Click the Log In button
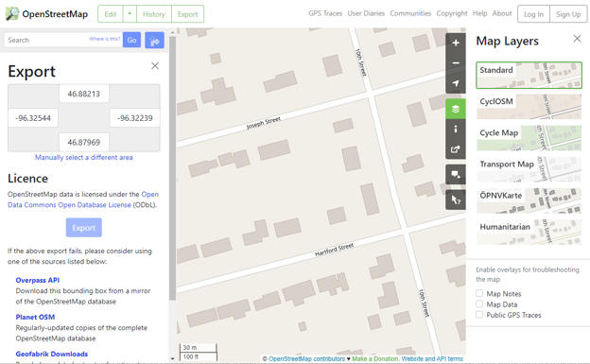Screen dimensions: 590x364 coord(533,14)
